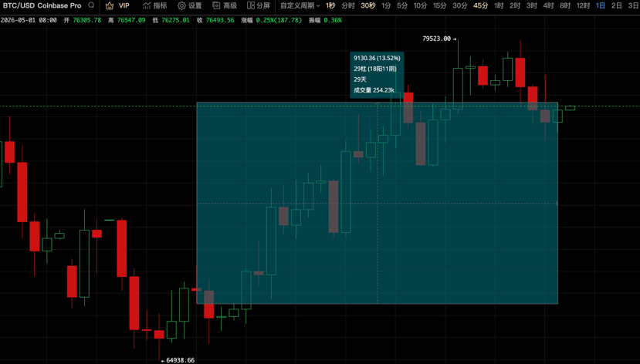
Task: Switch chart to 5分 interval
Action: [x=402, y=5]
